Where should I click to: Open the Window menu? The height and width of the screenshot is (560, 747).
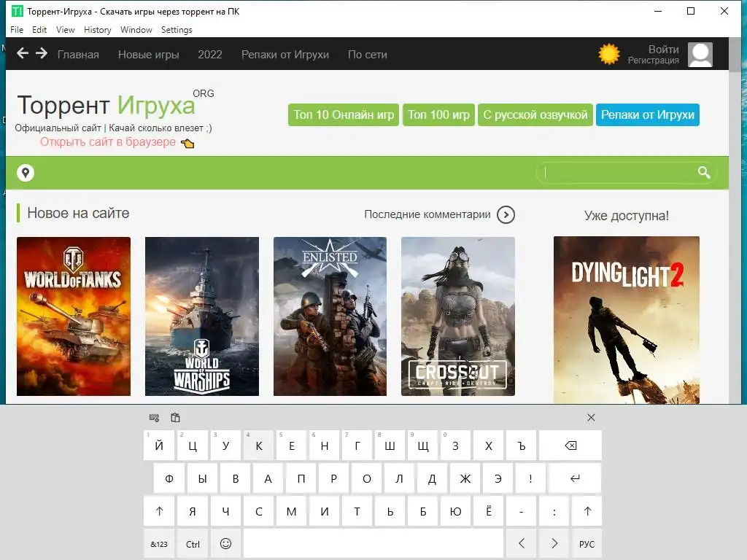pyautogui.click(x=136, y=29)
